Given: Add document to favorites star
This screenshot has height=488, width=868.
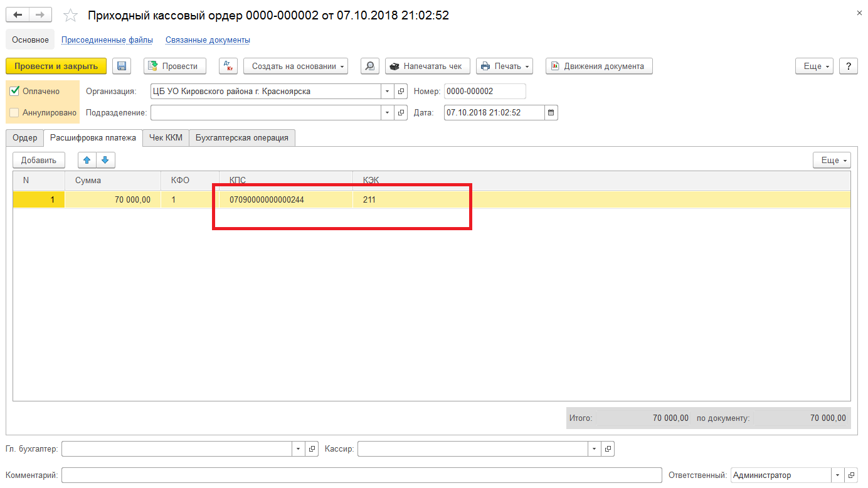Looking at the screenshot, I should 71,16.
